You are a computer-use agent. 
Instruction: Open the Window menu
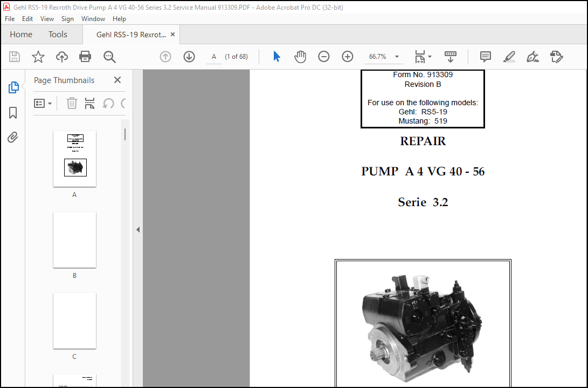93,19
